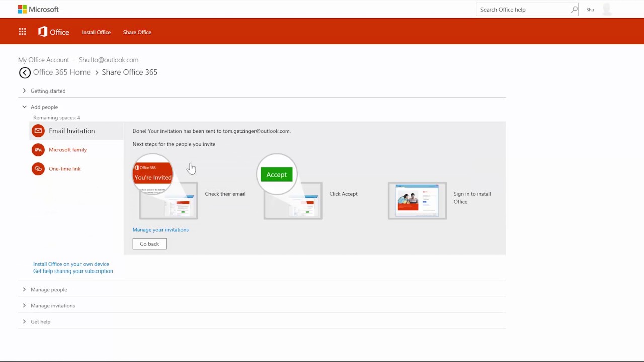Open Get help sharing your subscription link
644x362 pixels.
click(73, 271)
